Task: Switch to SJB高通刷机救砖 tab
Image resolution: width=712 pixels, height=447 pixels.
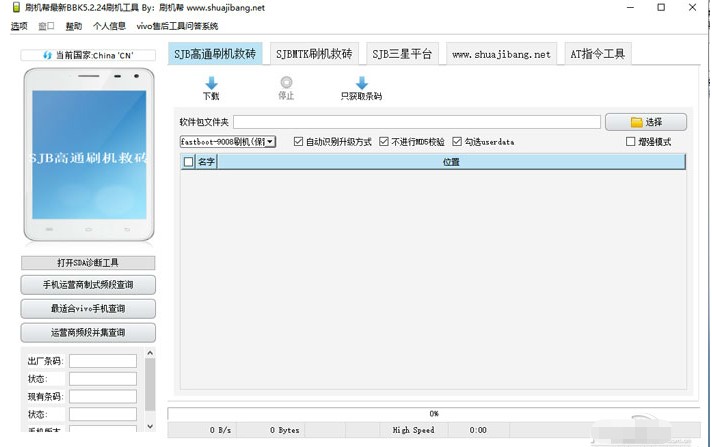Action: click(215, 54)
